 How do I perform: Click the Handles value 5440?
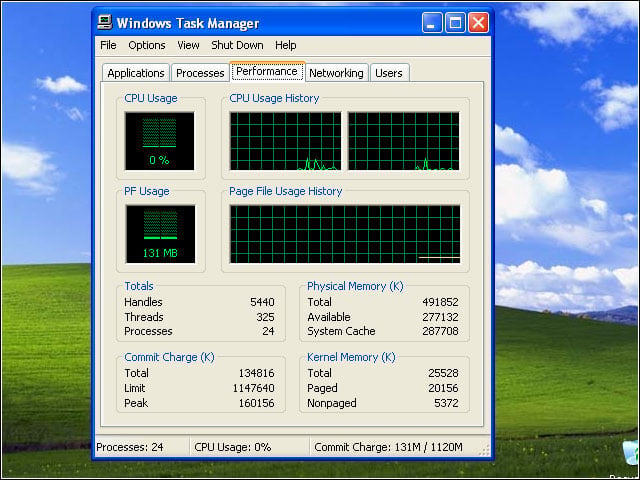tap(262, 302)
